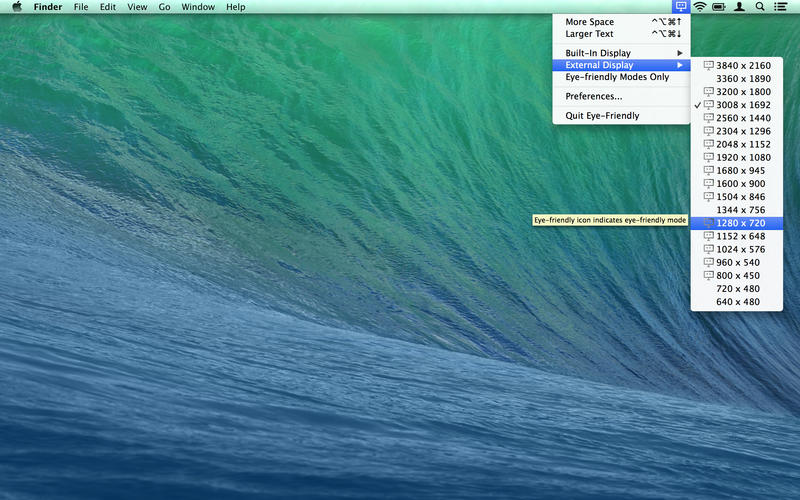800x500 pixels.
Task: Open the Wi-Fi status icon
Action: [x=700, y=7]
